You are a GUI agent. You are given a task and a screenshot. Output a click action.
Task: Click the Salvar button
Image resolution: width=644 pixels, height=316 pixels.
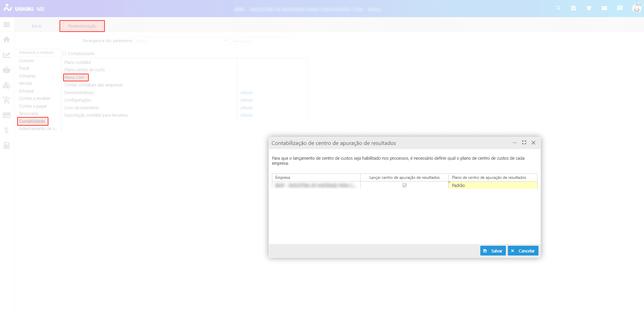click(493, 251)
